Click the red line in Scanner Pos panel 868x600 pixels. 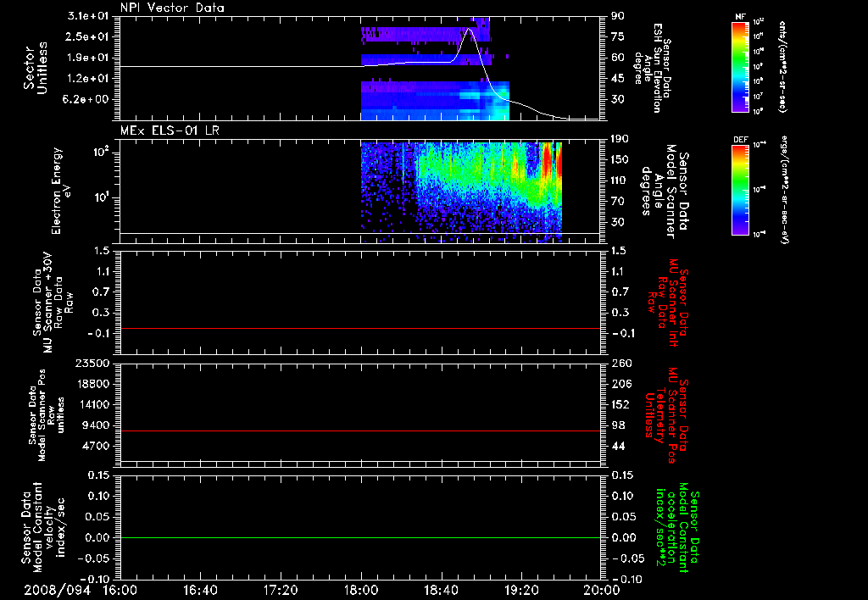tap(360, 431)
